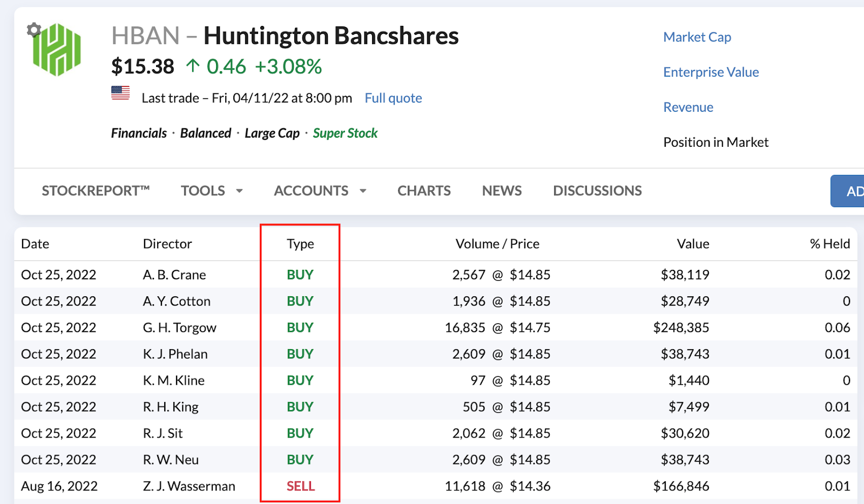
Task: Select director K. J. Phelan
Action: pyautogui.click(x=175, y=355)
